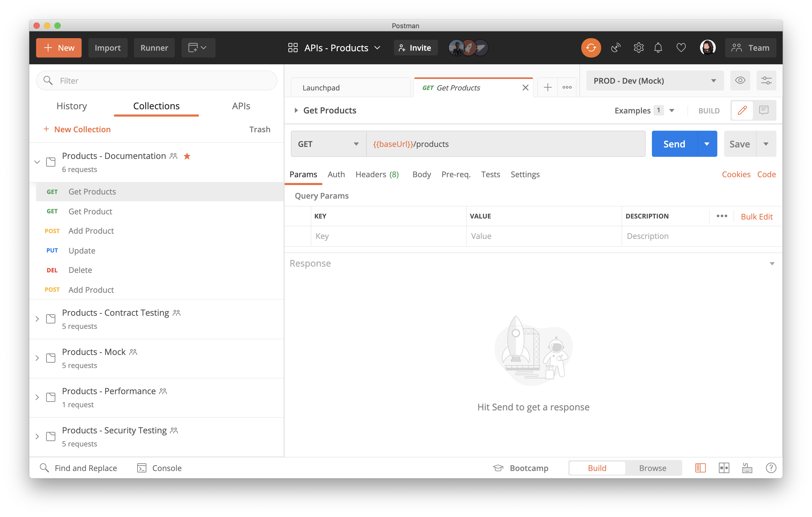
Task: Switch to the APIs sidebar tab
Action: pyautogui.click(x=241, y=106)
